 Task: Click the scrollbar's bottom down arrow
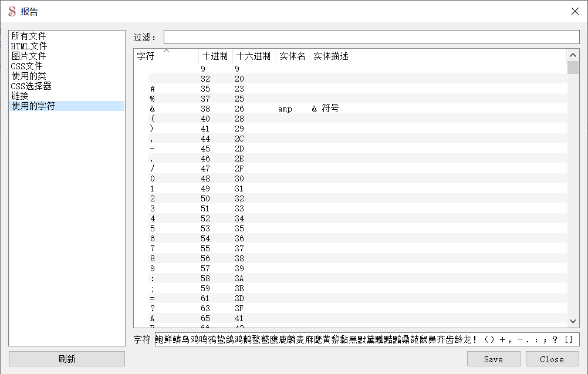(x=573, y=321)
